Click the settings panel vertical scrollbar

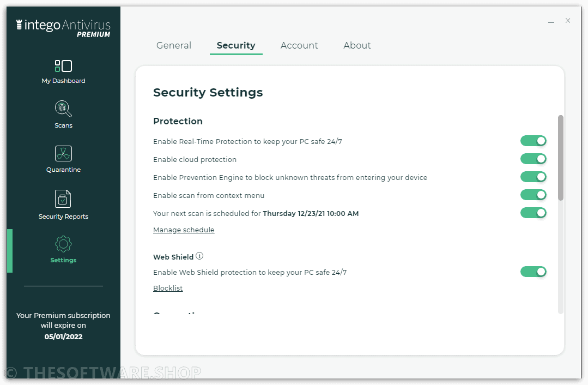pos(561,158)
